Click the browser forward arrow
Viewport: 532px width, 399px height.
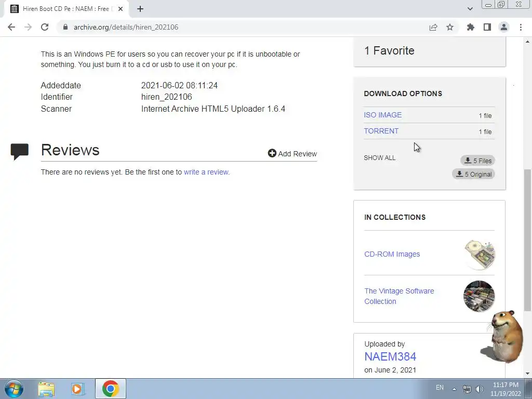coord(28,27)
